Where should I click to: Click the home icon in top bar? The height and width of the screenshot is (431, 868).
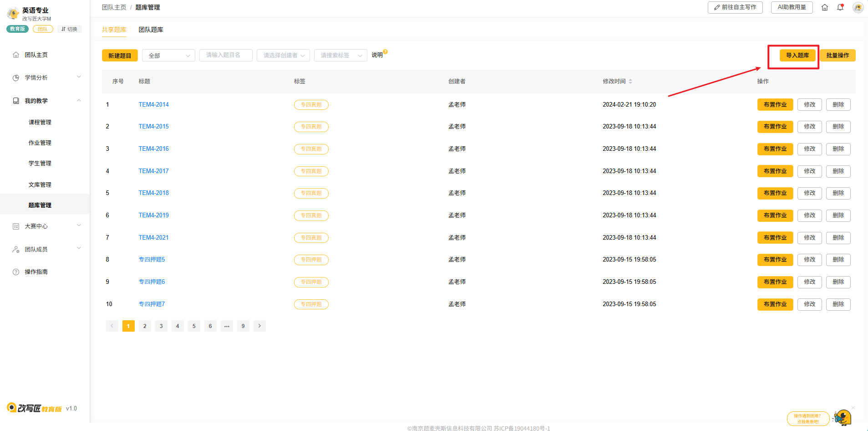click(x=824, y=7)
